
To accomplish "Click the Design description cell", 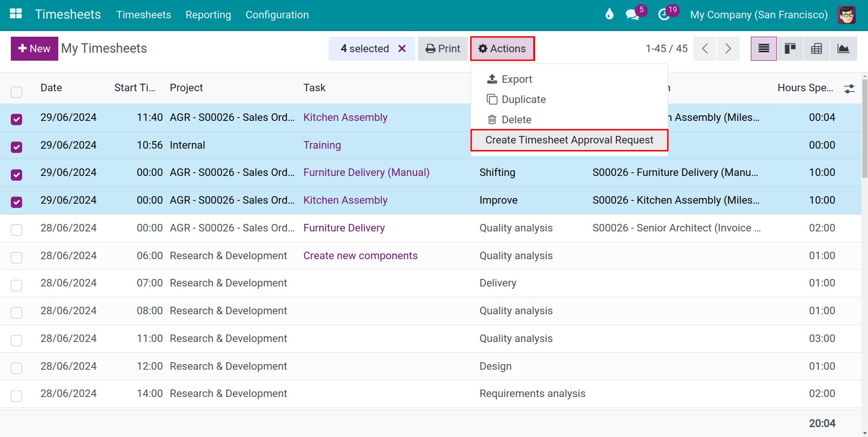I will pos(496,366).
